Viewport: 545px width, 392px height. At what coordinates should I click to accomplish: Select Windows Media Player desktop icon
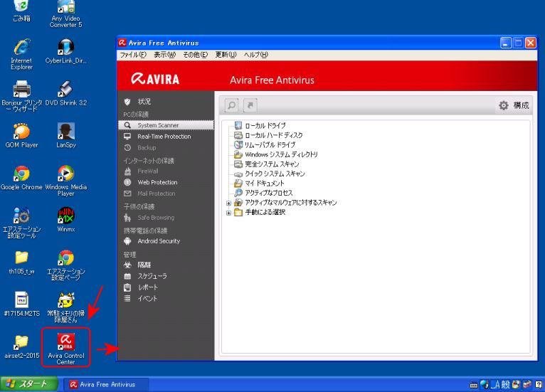[x=65, y=181]
